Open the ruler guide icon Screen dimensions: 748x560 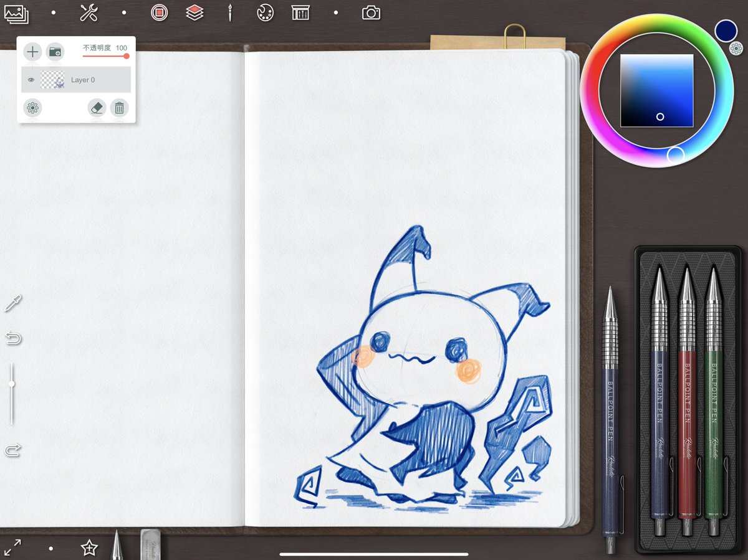(x=300, y=12)
